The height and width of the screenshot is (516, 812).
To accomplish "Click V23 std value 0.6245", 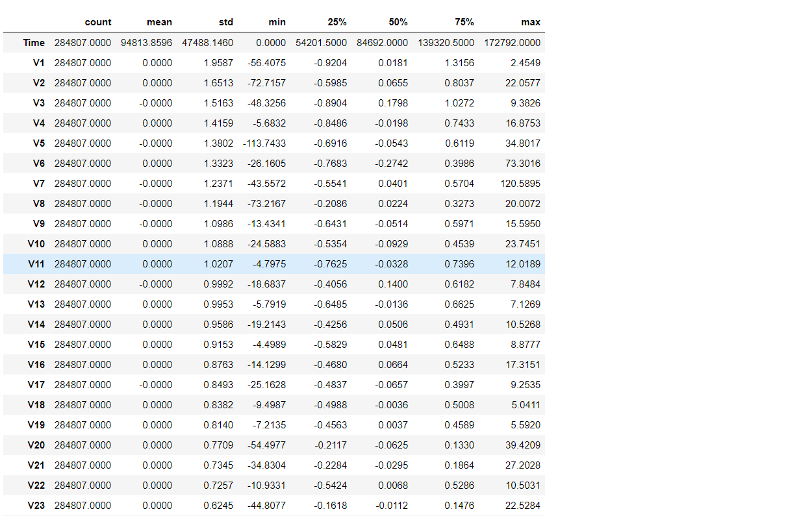I will tap(219, 506).
